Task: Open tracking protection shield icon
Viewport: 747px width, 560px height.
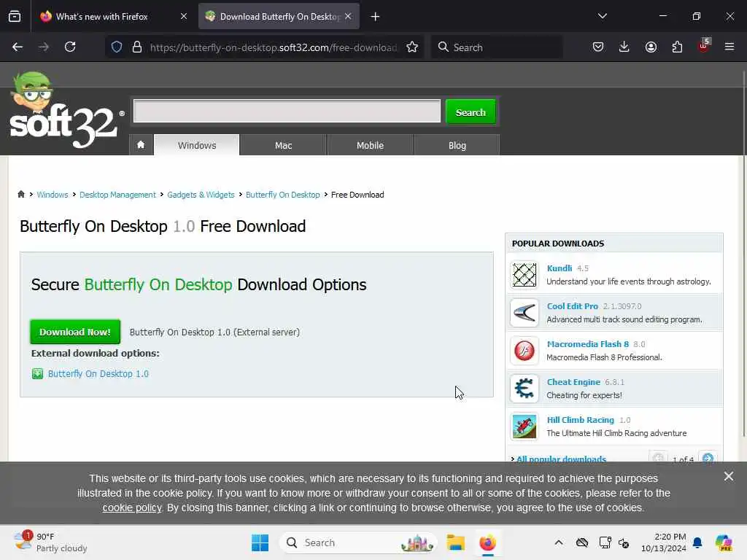Action: (117, 47)
